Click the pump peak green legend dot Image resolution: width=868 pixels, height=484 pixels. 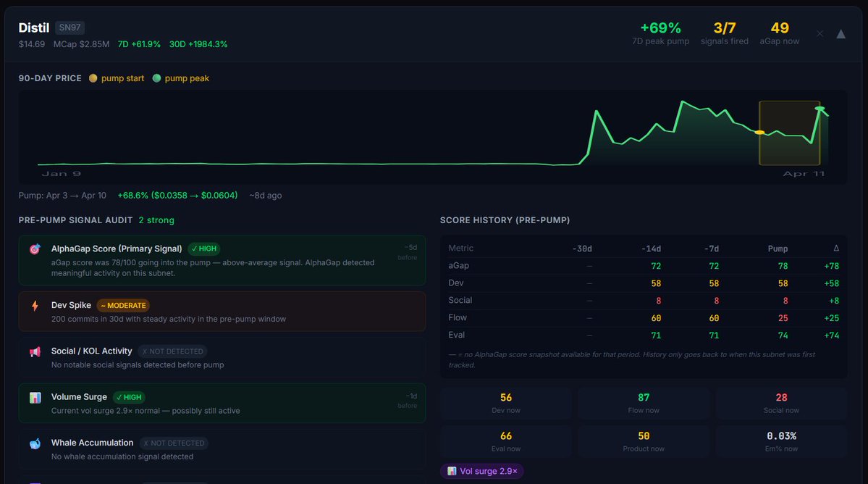tap(156, 78)
